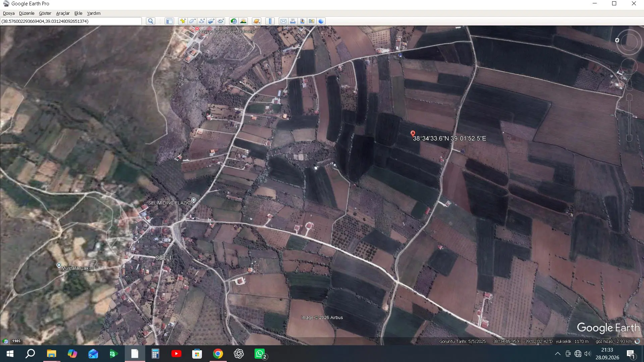Toggle the sunlight across landscape icon
Viewport: 644px width, 362px height.
click(243, 21)
